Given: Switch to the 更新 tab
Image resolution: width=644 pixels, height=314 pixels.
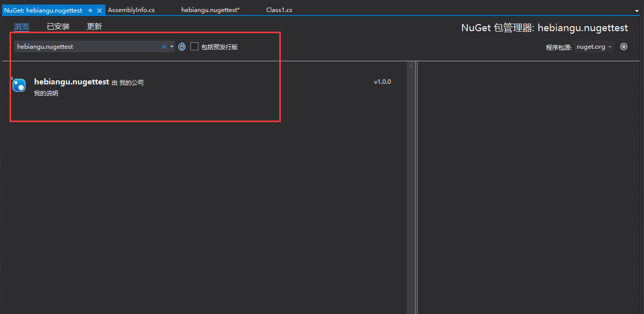Looking at the screenshot, I should (x=94, y=27).
